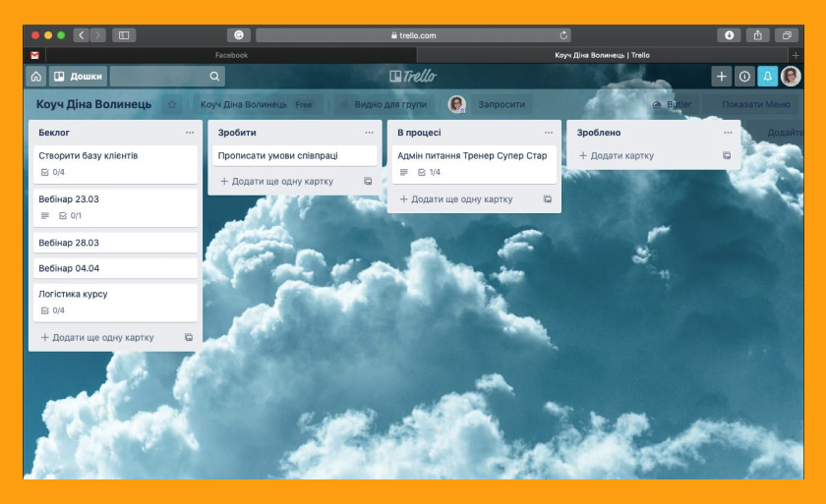Toggle the Safari sidebar button
This screenshot has width=826, height=504.
[x=124, y=35]
